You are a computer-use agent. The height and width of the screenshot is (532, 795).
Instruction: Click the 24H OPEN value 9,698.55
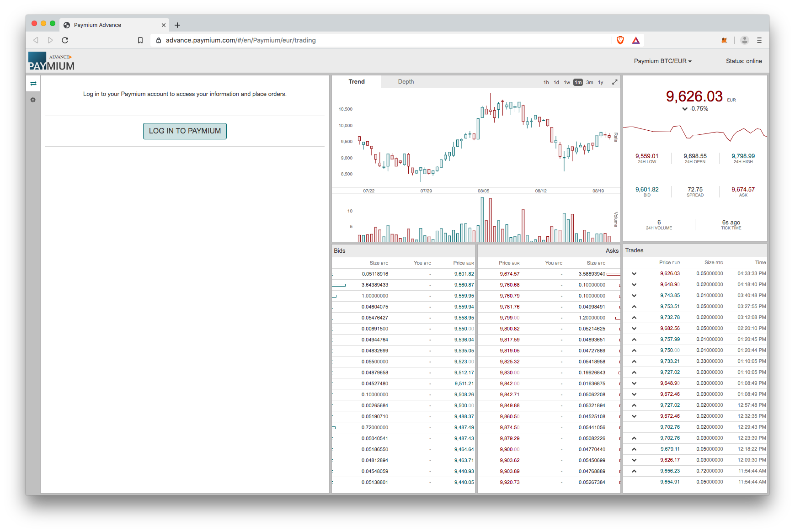(695, 156)
